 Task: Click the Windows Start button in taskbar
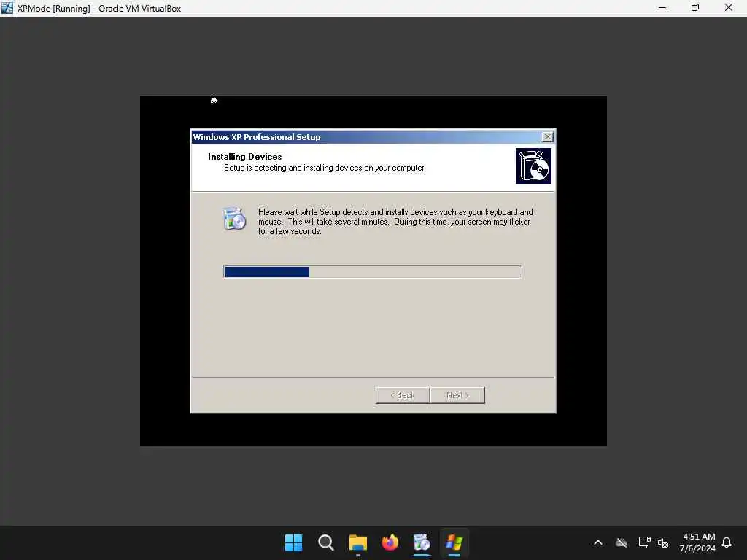pyautogui.click(x=293, y=542)
